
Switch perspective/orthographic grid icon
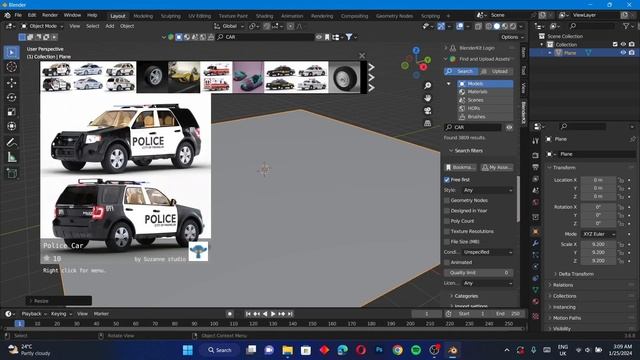click(x=427, y=123)
